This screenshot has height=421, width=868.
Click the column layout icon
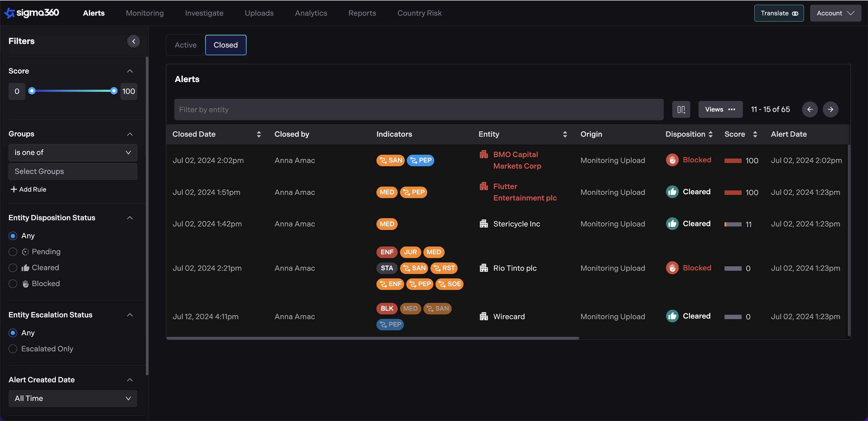pos(681,109)
